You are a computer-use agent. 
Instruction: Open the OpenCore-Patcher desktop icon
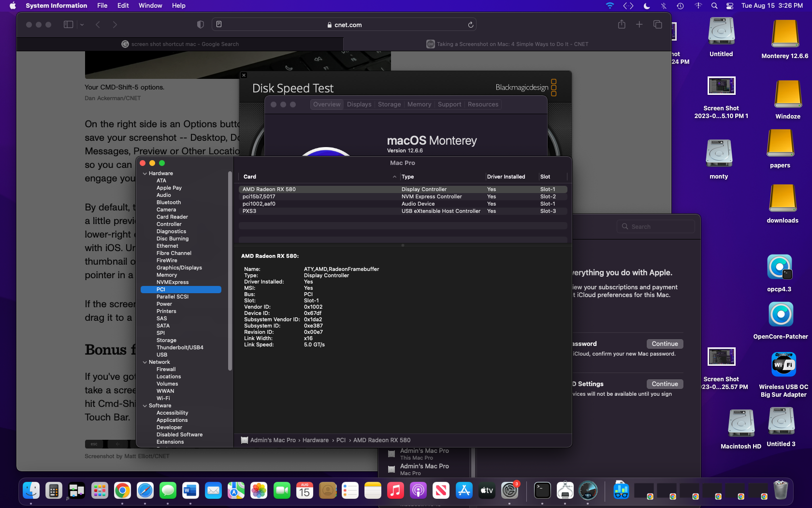(780, 315)
